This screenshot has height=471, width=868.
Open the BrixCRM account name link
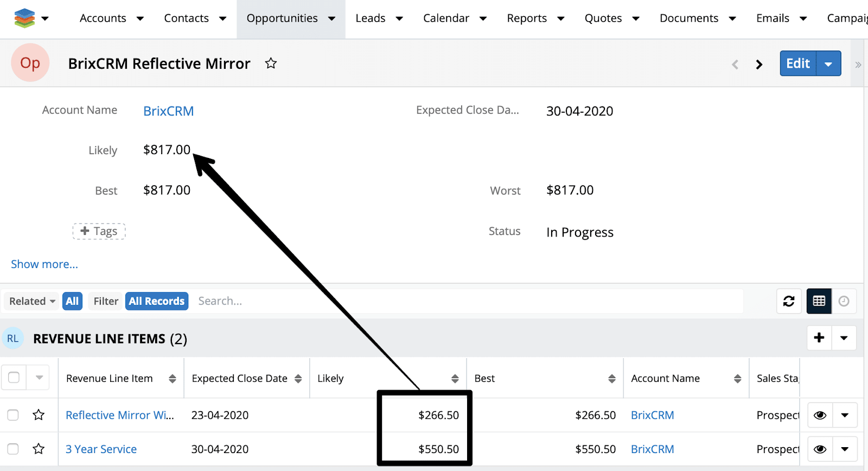coord(169,111)
